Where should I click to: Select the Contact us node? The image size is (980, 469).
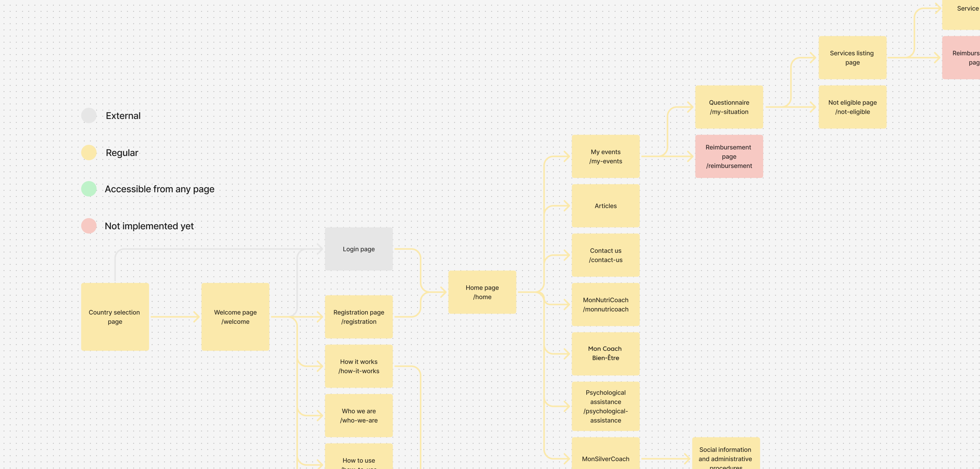[x=605, y=255]
